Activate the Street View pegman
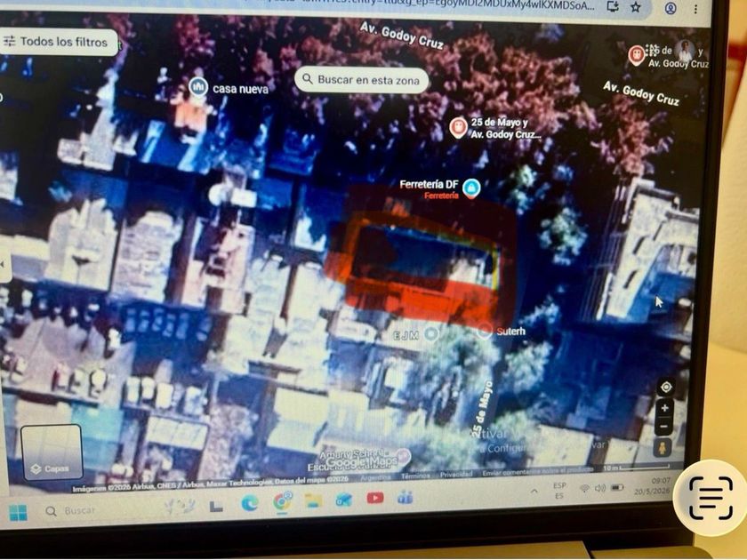The height and width of the screenshot is (560, 747). (663, 448)
